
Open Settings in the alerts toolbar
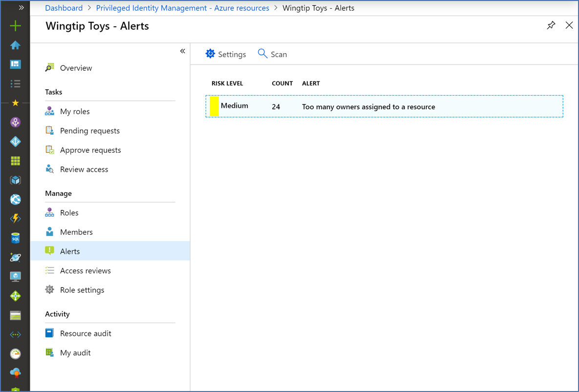[x=226, y=54]
